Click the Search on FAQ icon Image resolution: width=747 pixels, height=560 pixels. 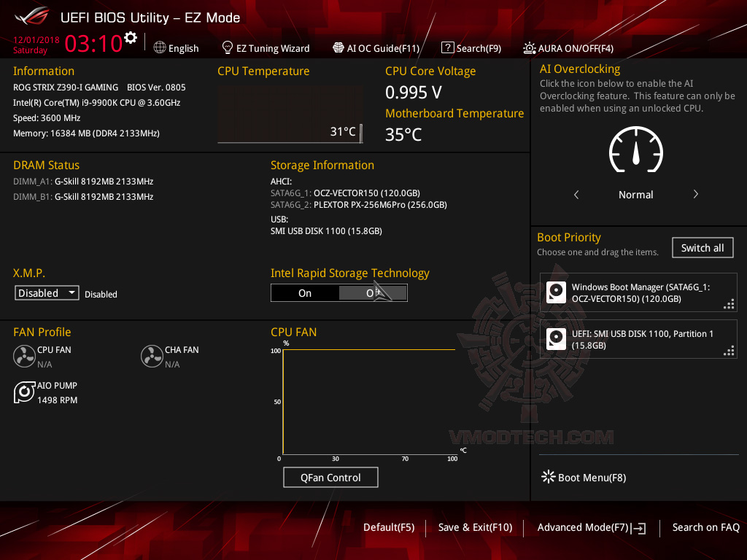click(x=705, y=527)
